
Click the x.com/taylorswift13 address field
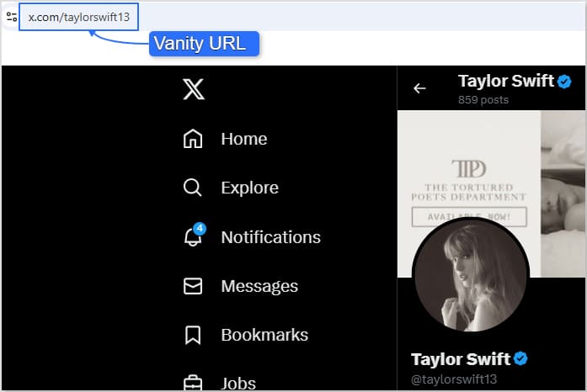(x=78, y=17)
